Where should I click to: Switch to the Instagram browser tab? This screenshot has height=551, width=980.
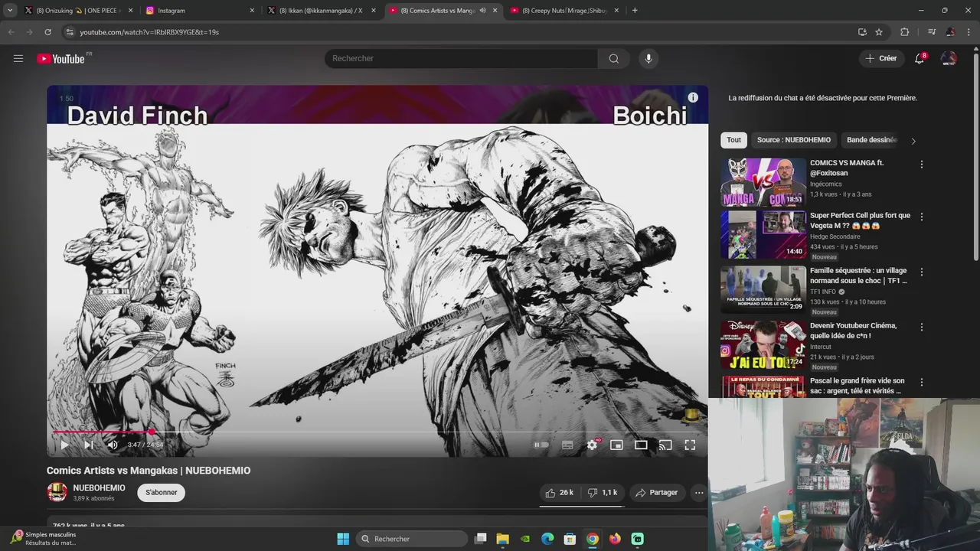pyautogui.click(x=201, y=11)
